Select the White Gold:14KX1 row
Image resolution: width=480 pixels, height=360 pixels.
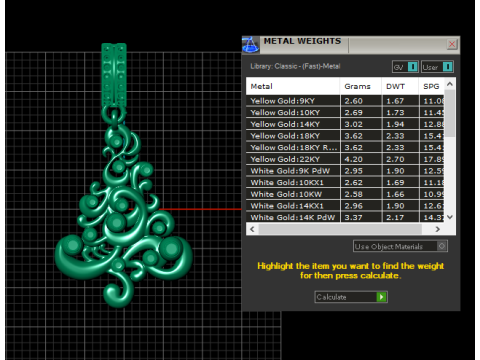click(345, 206)
